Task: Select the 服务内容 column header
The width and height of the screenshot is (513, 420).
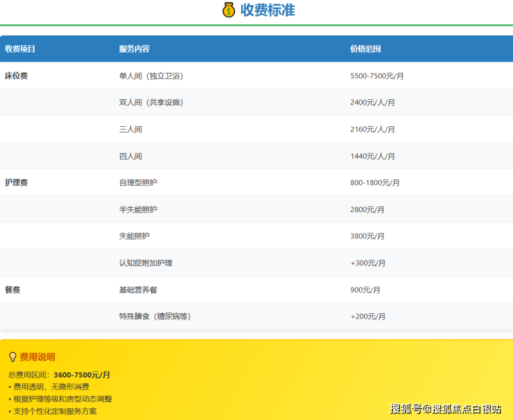Action: coord(134,49)
